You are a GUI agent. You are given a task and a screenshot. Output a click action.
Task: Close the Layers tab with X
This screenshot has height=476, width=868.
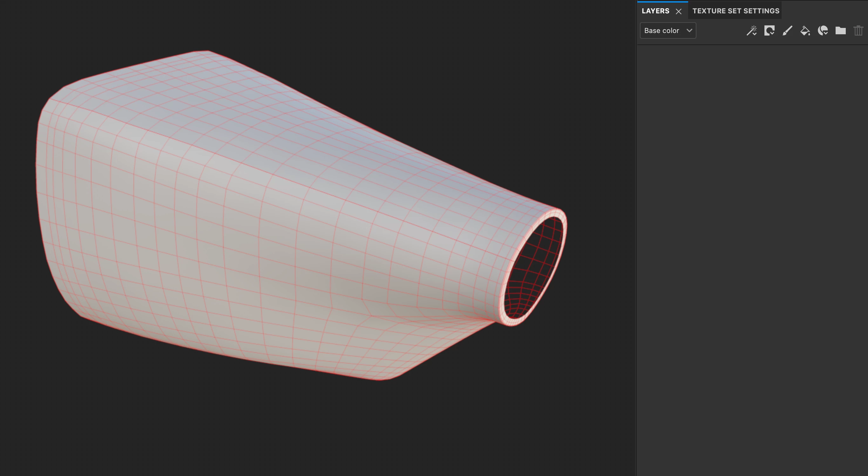679,11
